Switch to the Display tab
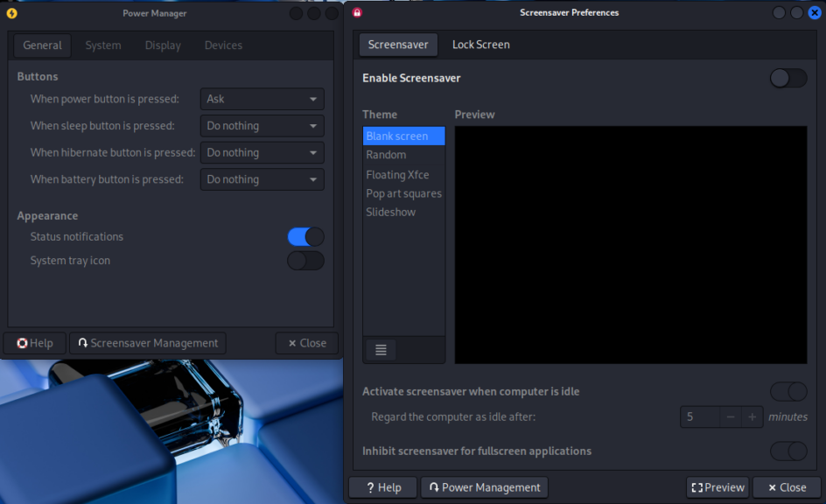 pyautogui.click(x=163, y=45)
